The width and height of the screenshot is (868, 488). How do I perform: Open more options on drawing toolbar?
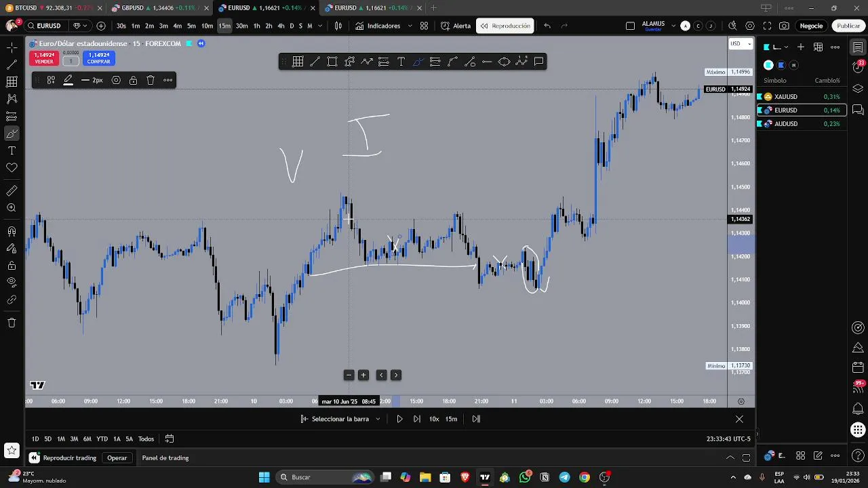coord(168,80)
